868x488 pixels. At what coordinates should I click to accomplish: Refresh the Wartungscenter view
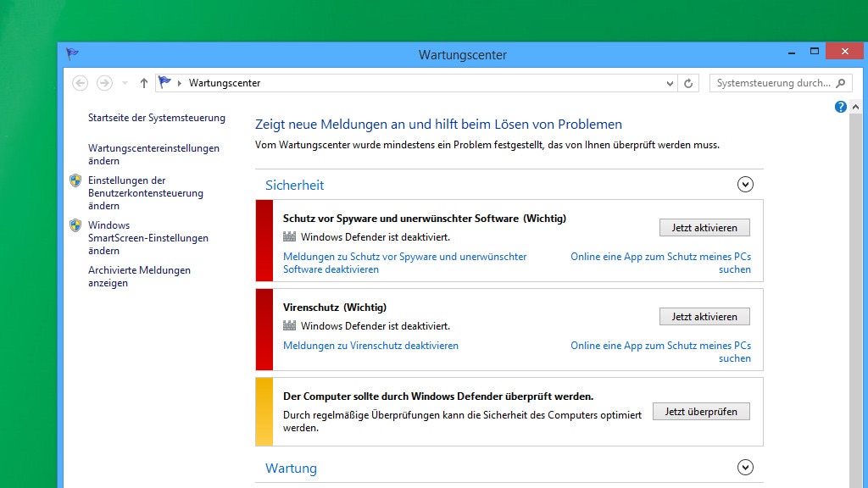pos(688,83)
